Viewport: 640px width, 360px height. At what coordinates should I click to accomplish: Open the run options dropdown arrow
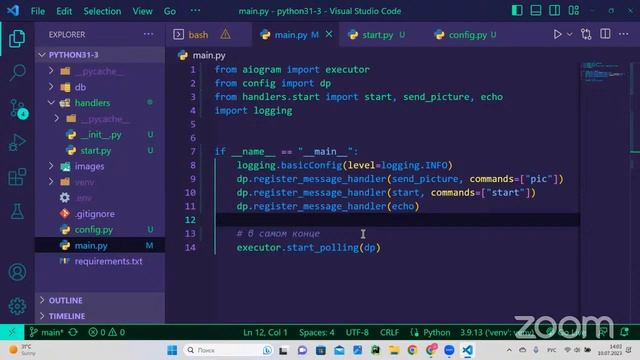click(x=569, y=35)
